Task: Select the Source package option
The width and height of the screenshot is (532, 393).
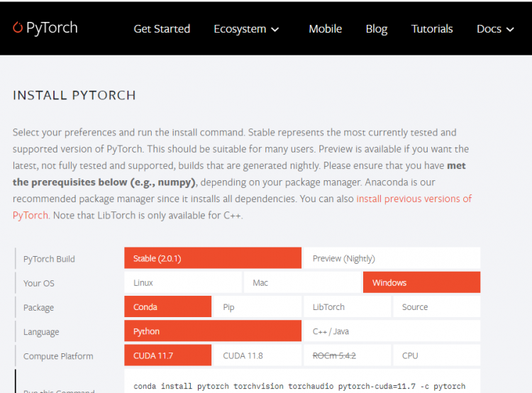Action: pos(436,307)
